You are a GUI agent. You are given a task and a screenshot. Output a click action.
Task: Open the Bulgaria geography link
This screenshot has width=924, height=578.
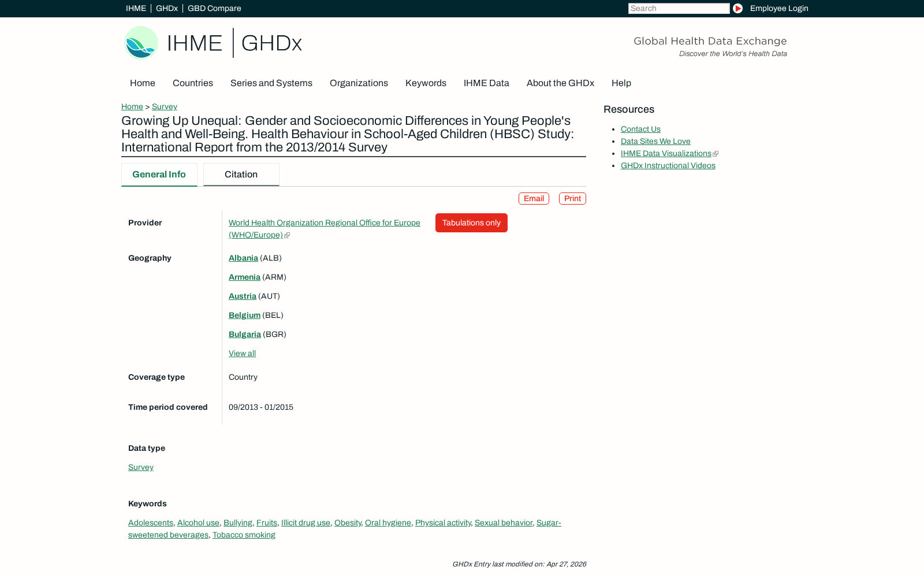click(245, 335)
